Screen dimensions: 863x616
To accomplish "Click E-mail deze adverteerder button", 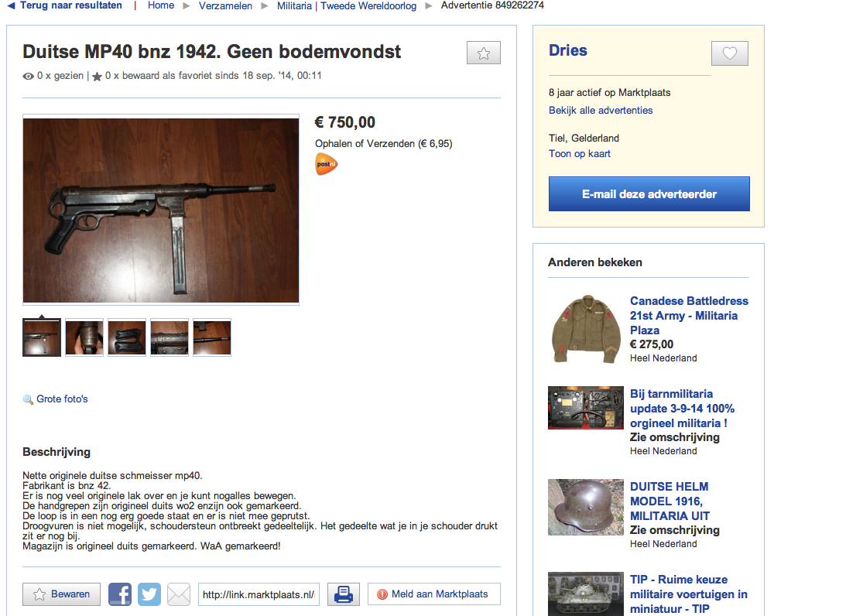I will 649,193.
